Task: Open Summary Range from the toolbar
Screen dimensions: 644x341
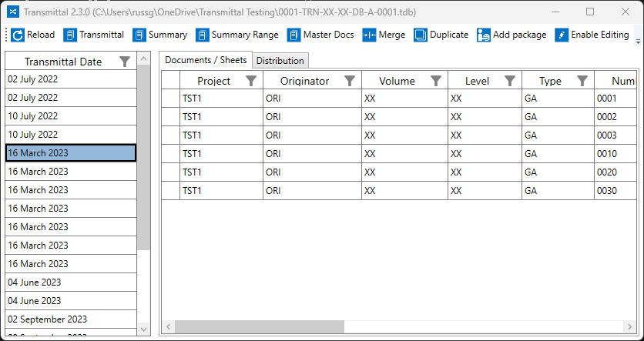Action: [203, 35]
